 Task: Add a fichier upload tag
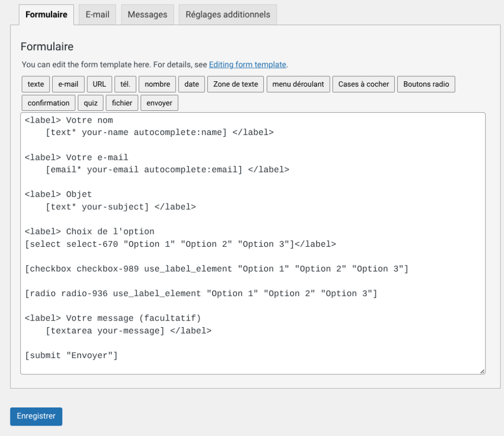point(122,103)
